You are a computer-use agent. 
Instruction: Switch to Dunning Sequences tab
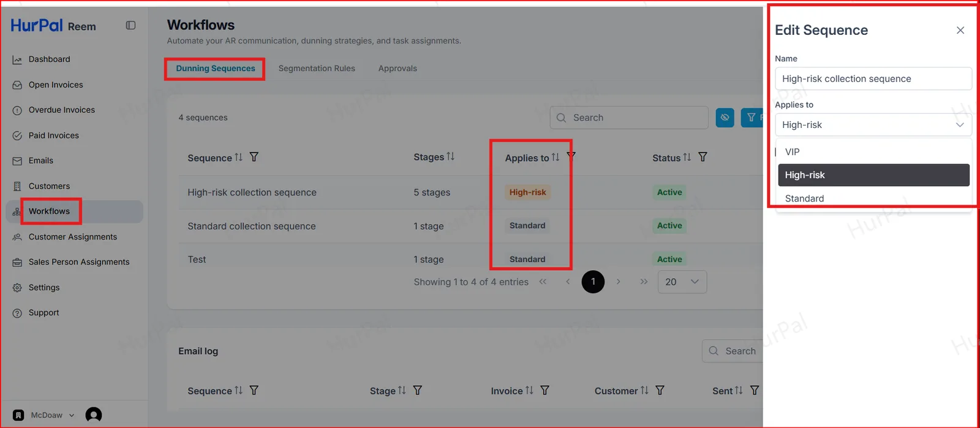click(216, 69)
